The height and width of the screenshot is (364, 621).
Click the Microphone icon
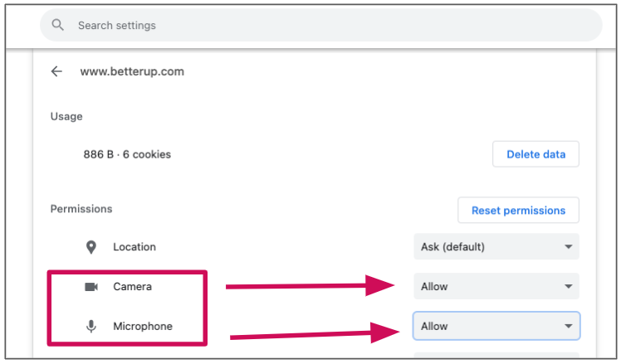[x=91, y=327]
